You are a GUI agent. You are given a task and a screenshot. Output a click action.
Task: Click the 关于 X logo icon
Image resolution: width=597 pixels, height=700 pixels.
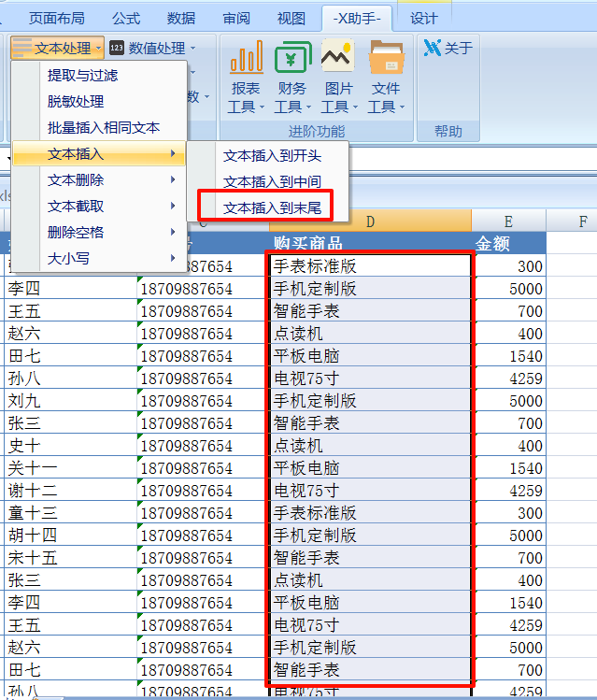(x=433, y=48)
